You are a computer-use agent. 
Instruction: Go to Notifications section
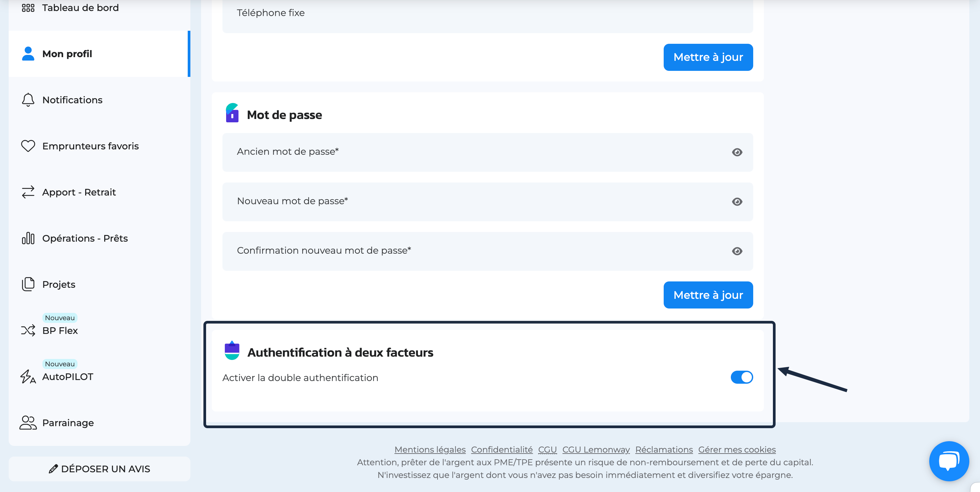pos(99,100)
